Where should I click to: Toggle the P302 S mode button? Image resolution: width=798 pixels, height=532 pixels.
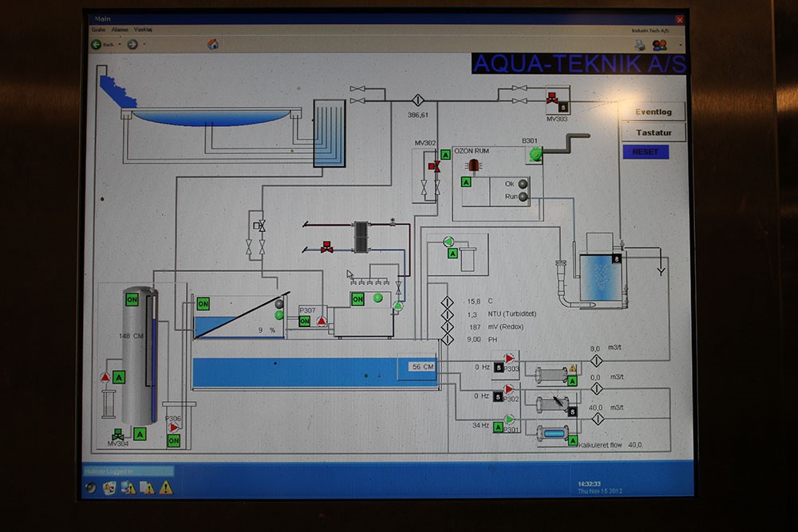coord(498,397)
